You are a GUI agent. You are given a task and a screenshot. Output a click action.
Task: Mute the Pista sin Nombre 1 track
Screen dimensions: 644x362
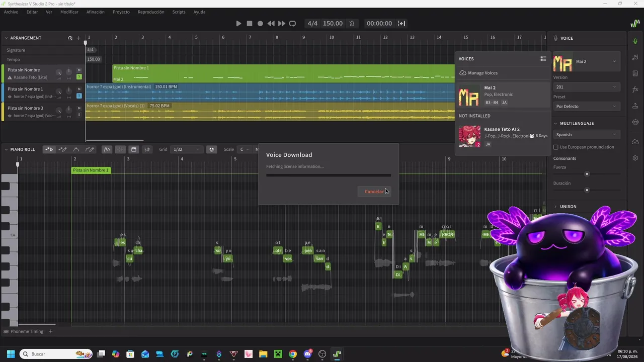pos(79,89)
